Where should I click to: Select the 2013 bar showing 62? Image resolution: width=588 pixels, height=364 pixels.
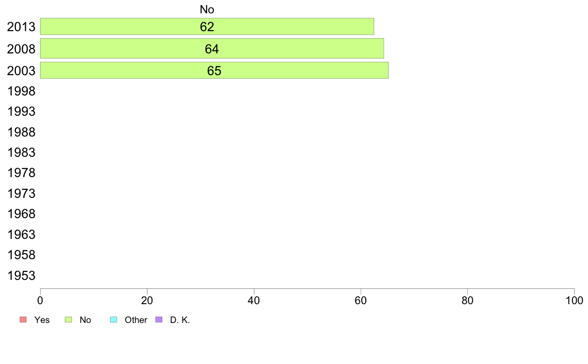pos(207,27)
